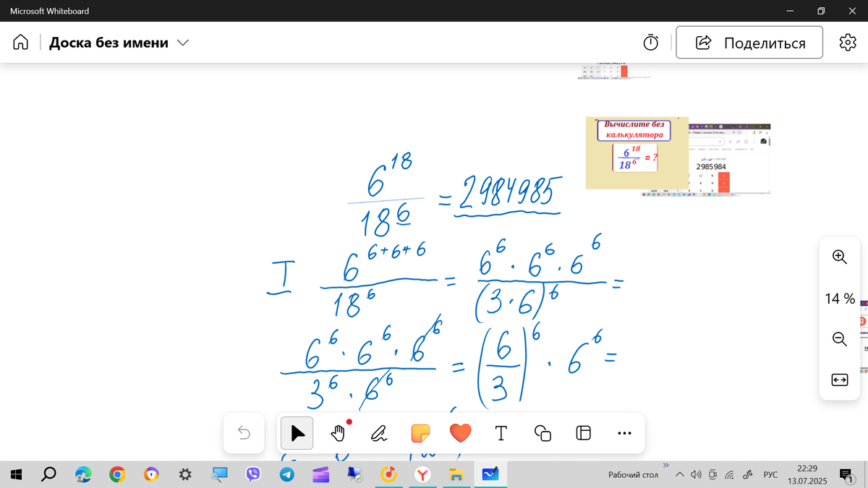
Task: Open Yandex Browser from the taskbar
Action: click(422, 474)
